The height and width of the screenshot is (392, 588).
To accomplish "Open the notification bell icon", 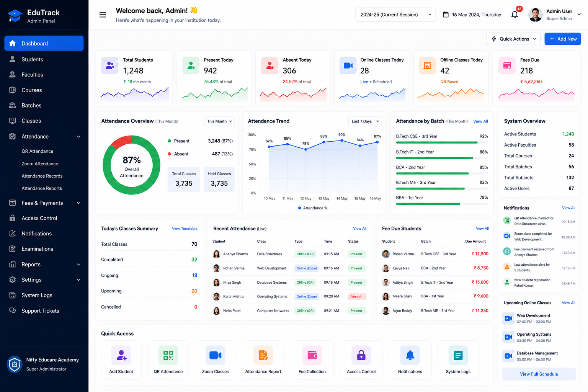I will click(x=514, y=15).
